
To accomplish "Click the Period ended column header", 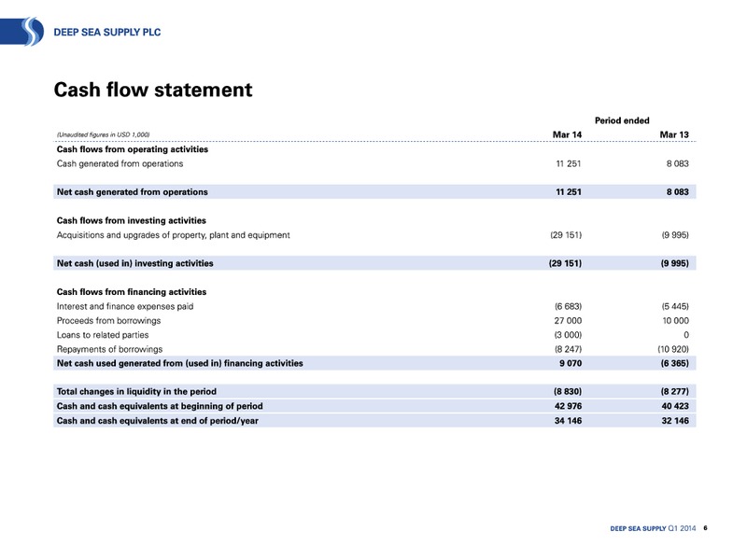I will click(622, 120).
